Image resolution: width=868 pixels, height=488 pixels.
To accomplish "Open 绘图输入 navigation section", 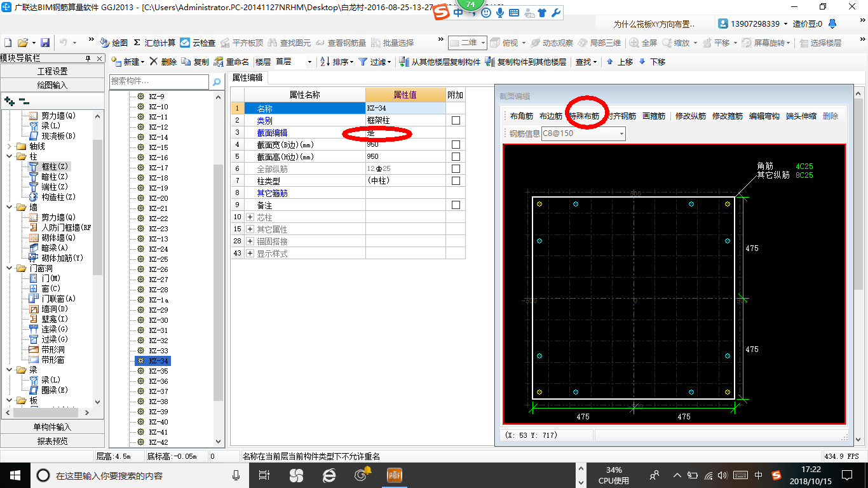I will [52, 85].
